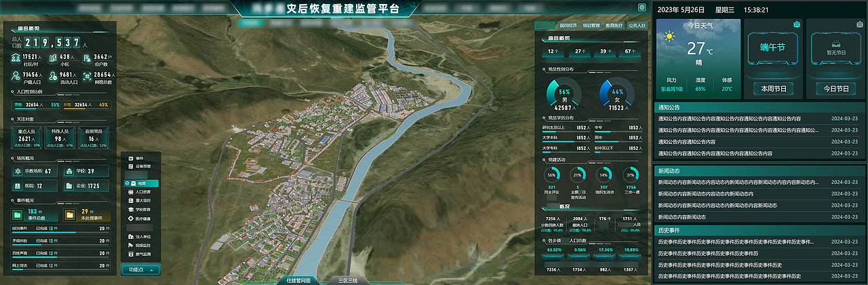
Task: Click the settings icon at top of map
Action: (642, 7)
